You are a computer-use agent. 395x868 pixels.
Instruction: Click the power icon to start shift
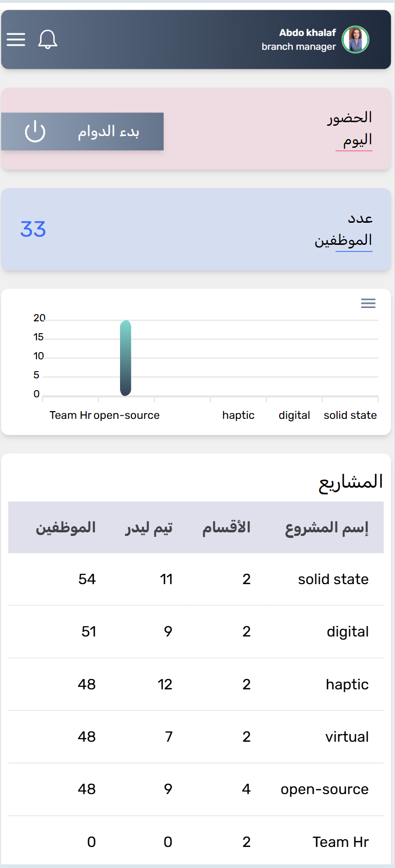(35, 131)
